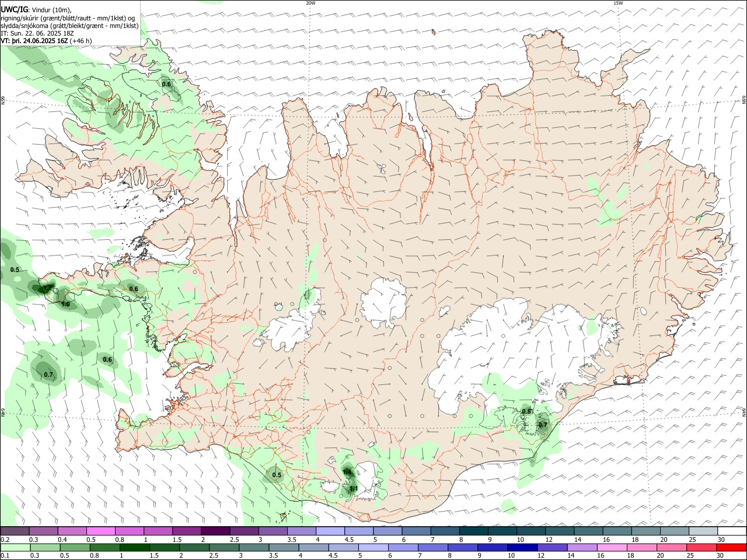
Task: Click the 0.5 value on the southwest coast
Action: pyautogui.click(x=277, y=475)
